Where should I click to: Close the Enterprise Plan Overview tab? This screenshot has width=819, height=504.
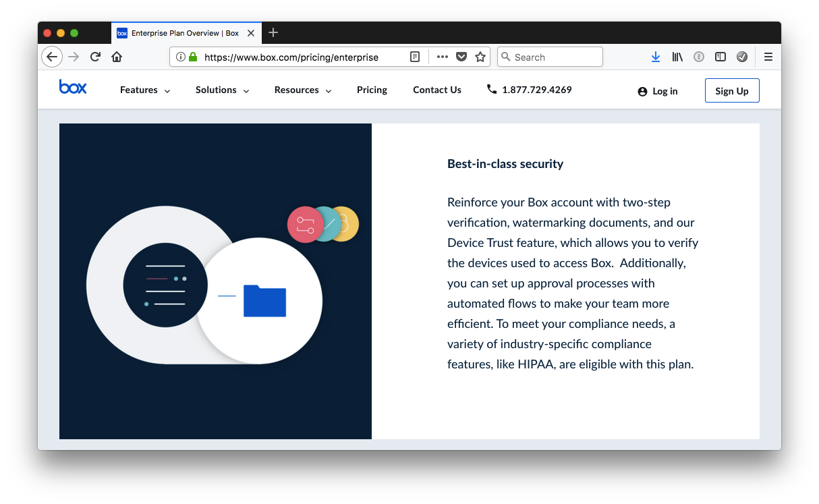tap(251, 33)
